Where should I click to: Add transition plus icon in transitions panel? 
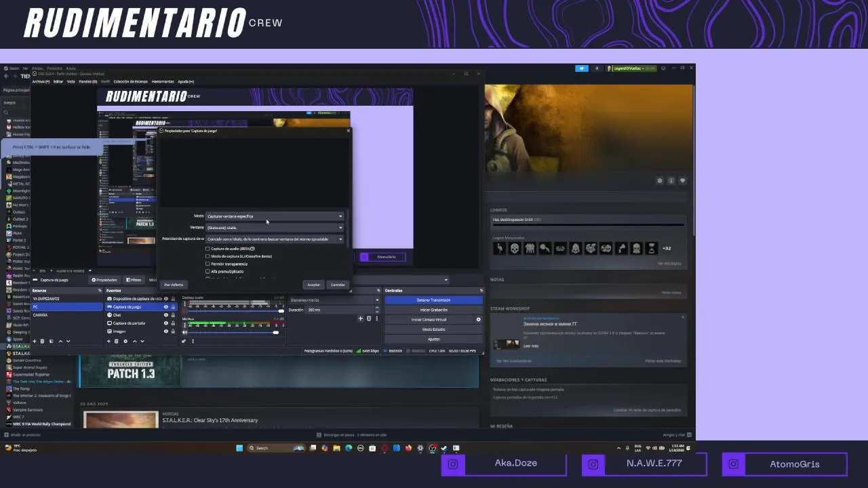(x=361, y=319)
